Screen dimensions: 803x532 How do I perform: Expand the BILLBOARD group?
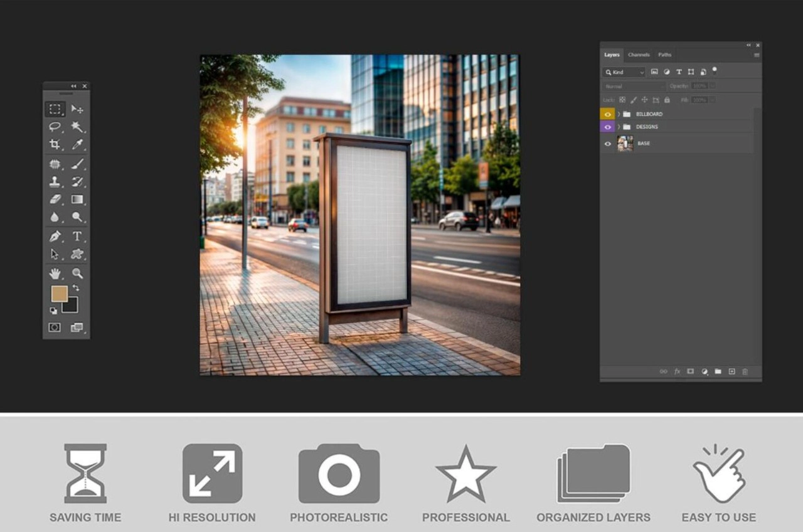pyautogui.click(x=619, y=114)
